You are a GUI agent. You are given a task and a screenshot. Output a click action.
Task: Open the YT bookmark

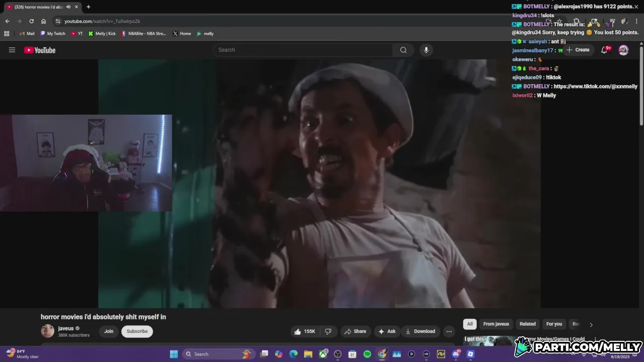coord(76,34)
